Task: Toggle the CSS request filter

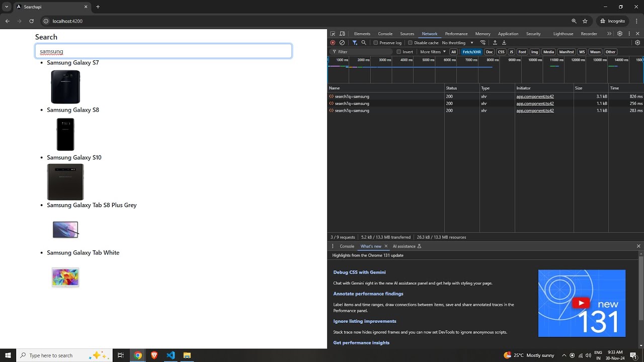Action: pyautogui.click(x=501, y=52)
